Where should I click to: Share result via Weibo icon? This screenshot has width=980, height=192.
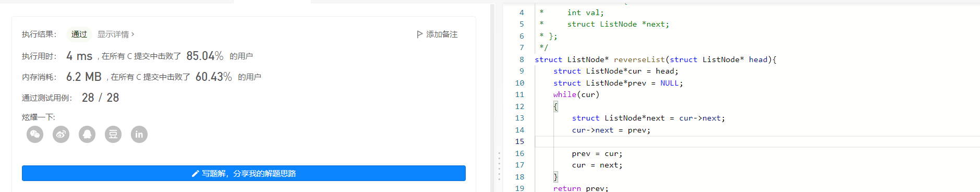click(x=61, y=135)
